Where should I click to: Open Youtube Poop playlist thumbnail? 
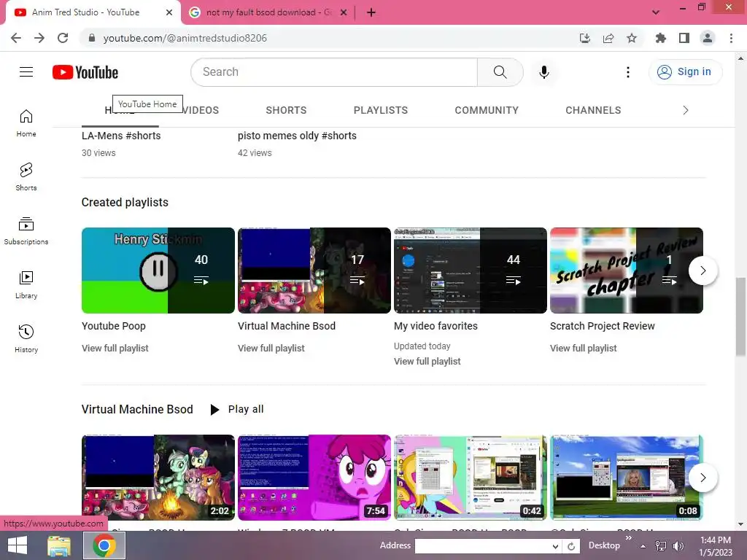[158, 271]
